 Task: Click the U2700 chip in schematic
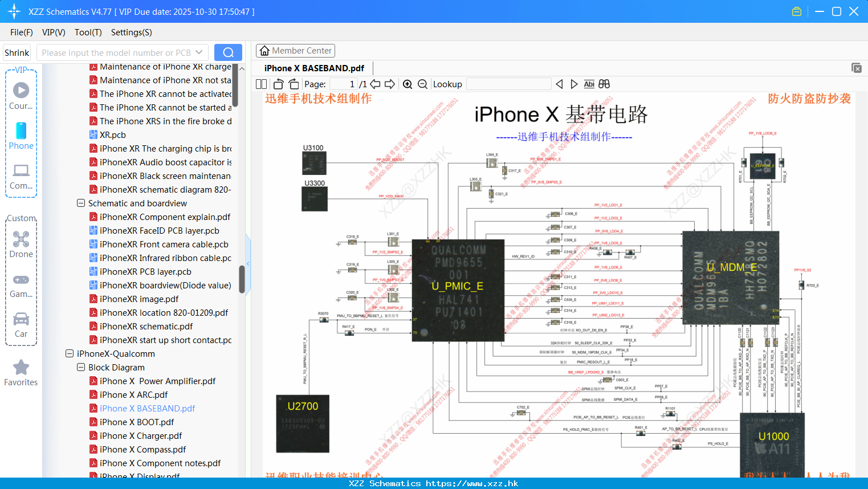[303, 423]
